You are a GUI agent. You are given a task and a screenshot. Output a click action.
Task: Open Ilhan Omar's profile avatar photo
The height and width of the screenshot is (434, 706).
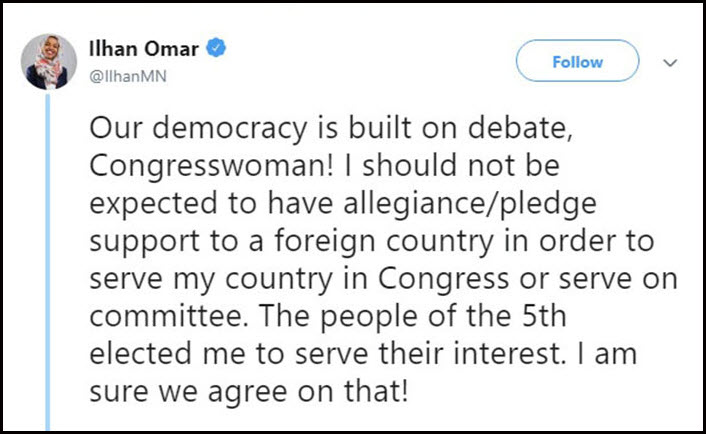[x=46, y=64]
